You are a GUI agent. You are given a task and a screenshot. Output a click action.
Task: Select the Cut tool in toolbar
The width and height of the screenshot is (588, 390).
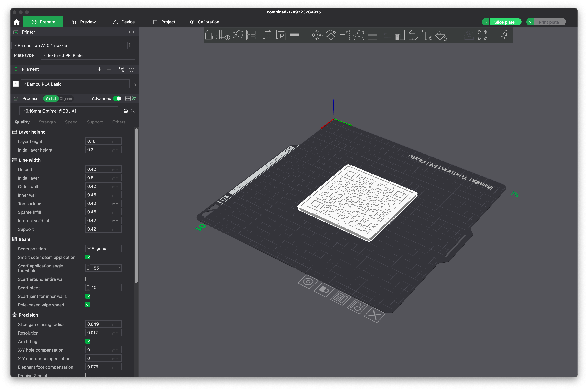(372, 35)
